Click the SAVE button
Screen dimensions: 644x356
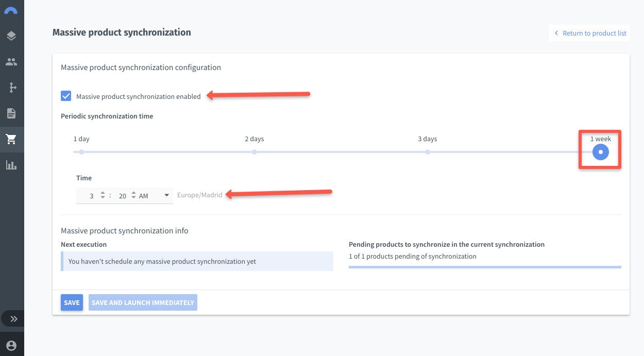click(x=72, y=302)
